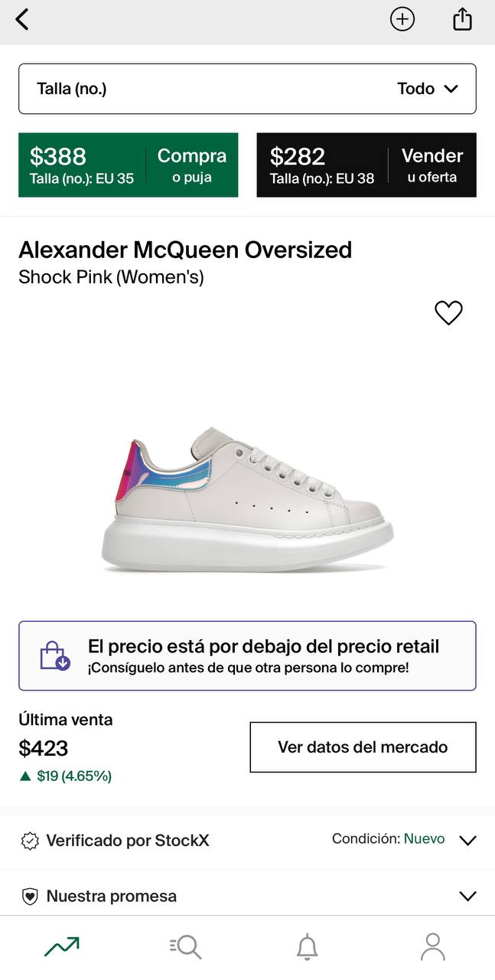This screenshot has height=980, width=495.
Task: Open the trending chart tab icon
Action: (x=62, y=947)
